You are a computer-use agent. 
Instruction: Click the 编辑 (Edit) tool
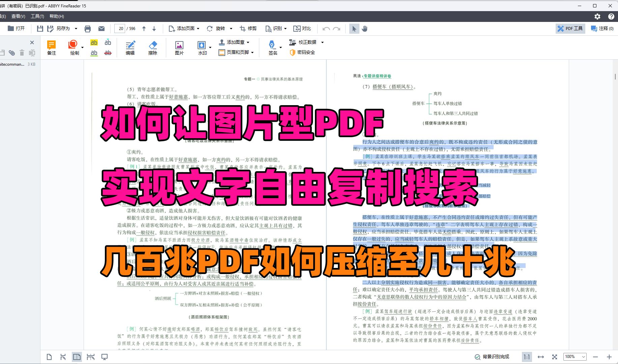coord(130,48)
